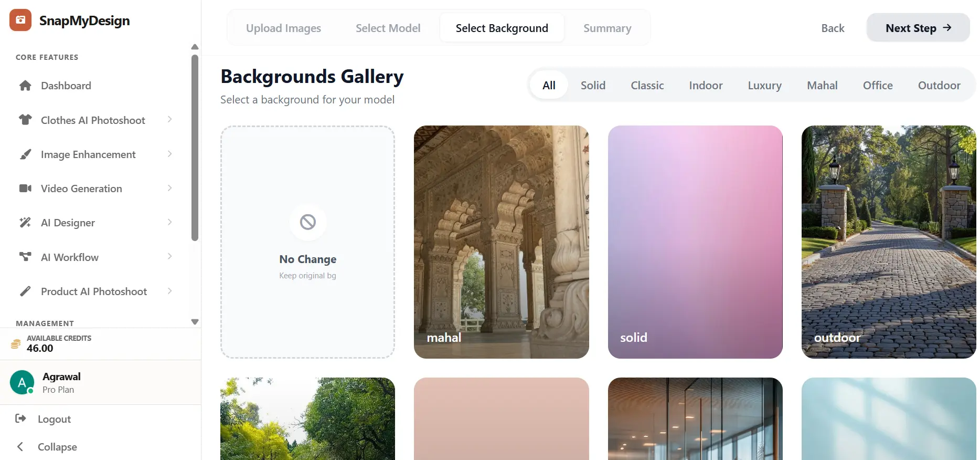Filter backgrounds by Solid
Screen dimensions: 980x460
(593, 85)
